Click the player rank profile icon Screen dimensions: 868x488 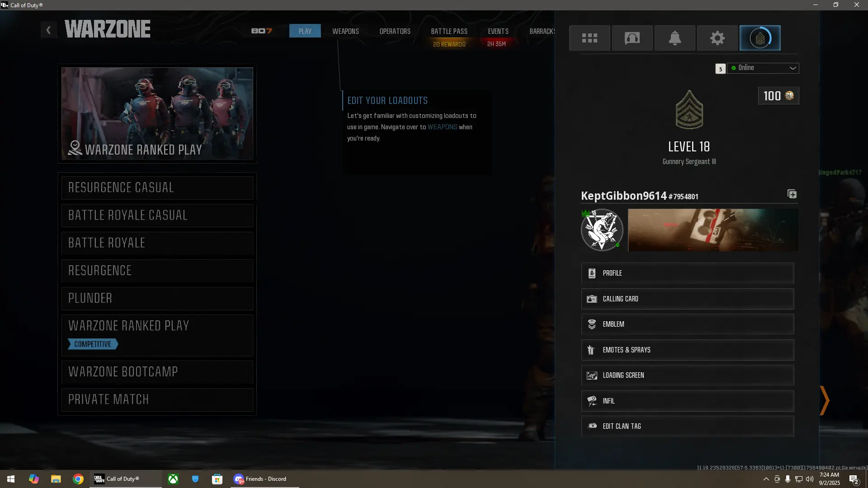click(x=760, y=38)
